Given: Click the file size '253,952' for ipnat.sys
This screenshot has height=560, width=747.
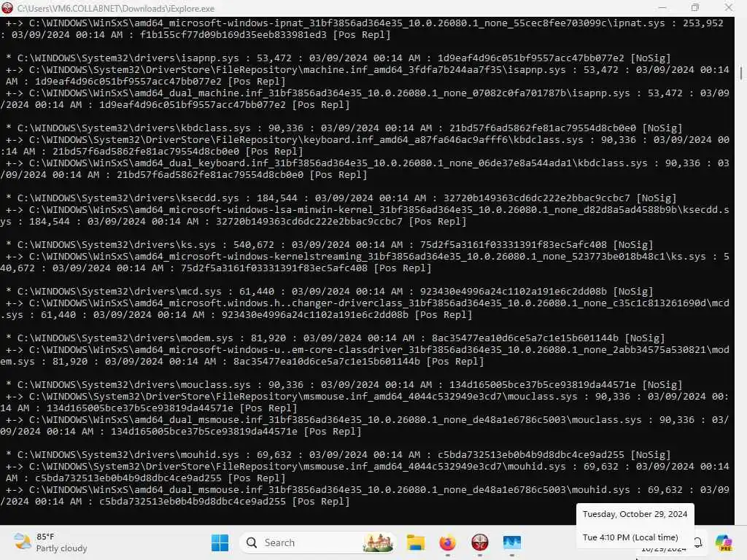Looking at the screenshot, I should pyautogui.click(x=703, y=23).
